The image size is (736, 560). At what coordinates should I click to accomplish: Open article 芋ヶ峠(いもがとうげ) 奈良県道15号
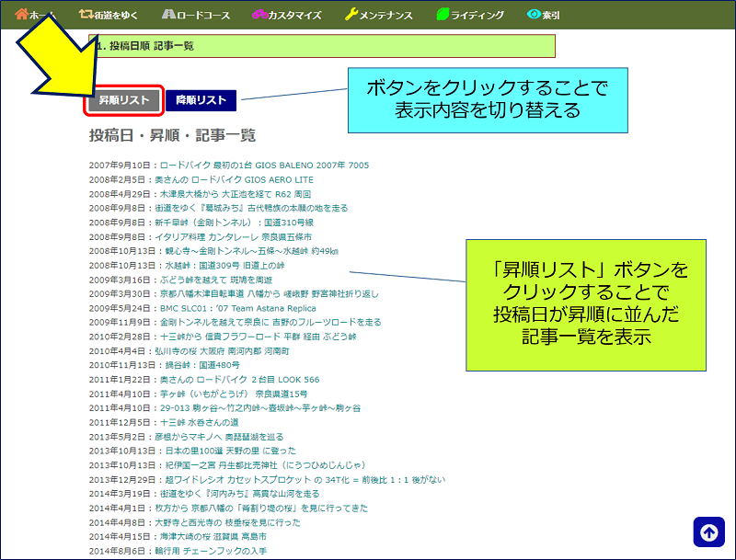coord(234,394)
